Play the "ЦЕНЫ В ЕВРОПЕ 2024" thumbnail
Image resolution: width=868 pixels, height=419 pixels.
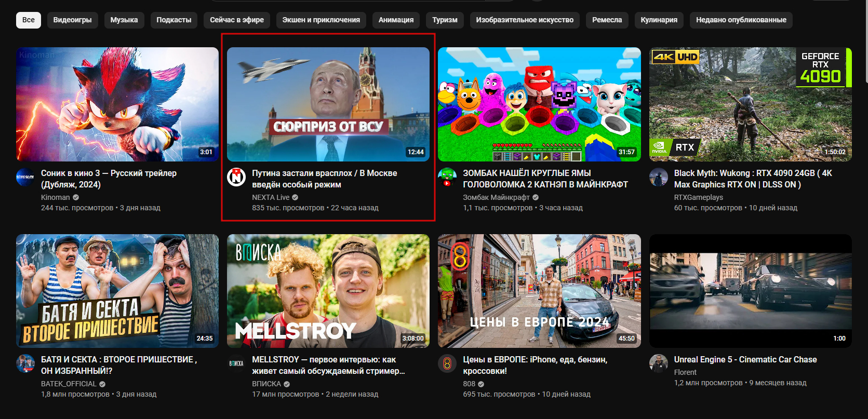[539, 291]
